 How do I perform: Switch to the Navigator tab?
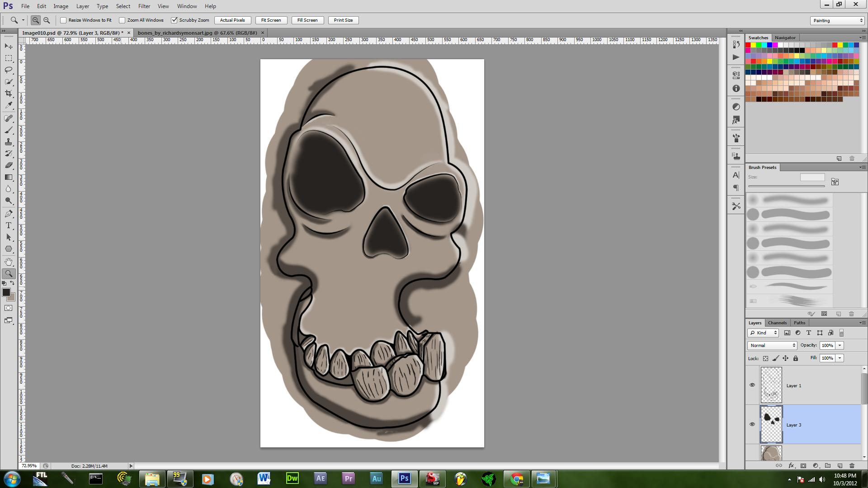pos(785,38)
